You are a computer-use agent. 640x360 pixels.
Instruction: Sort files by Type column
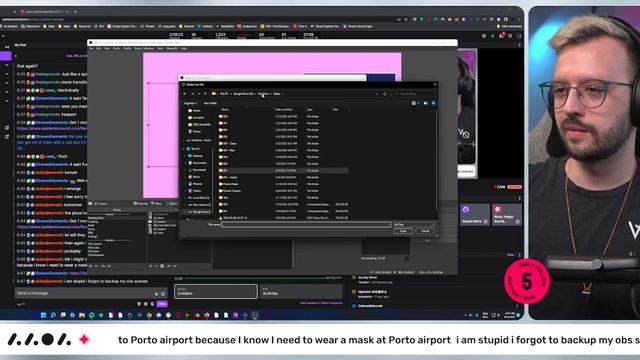[x=310, y=109]
